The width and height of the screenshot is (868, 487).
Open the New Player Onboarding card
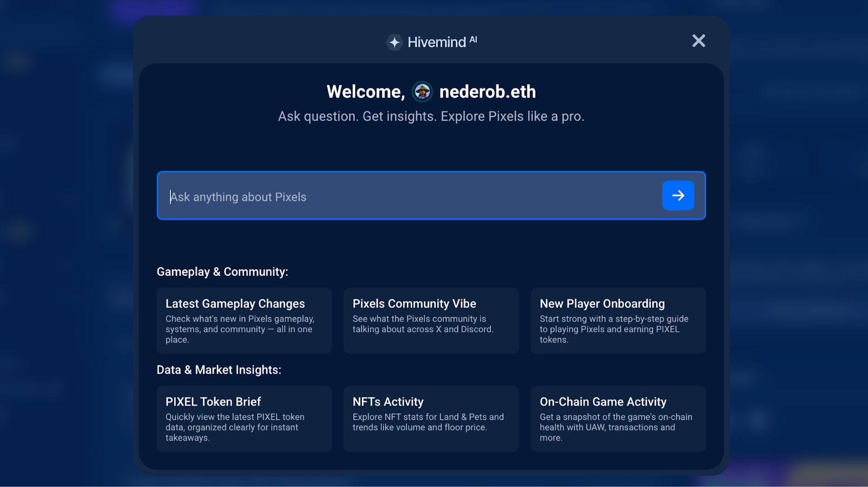(618, 321)
